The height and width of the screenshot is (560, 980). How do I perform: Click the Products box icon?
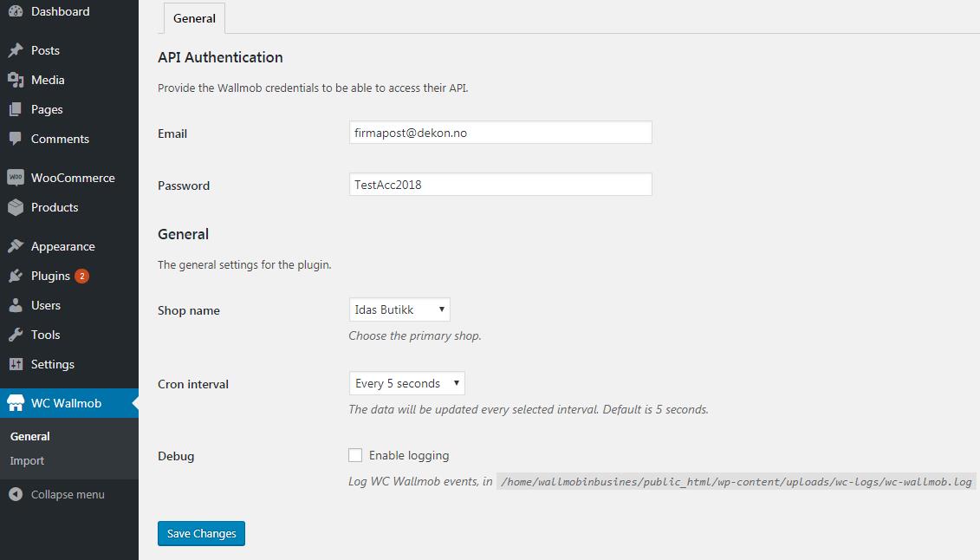pos(16,207)
